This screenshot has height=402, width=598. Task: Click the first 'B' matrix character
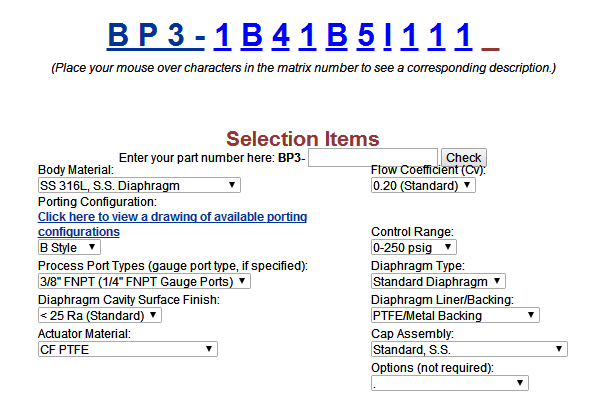pyautogui.click(x=252, y=35)
